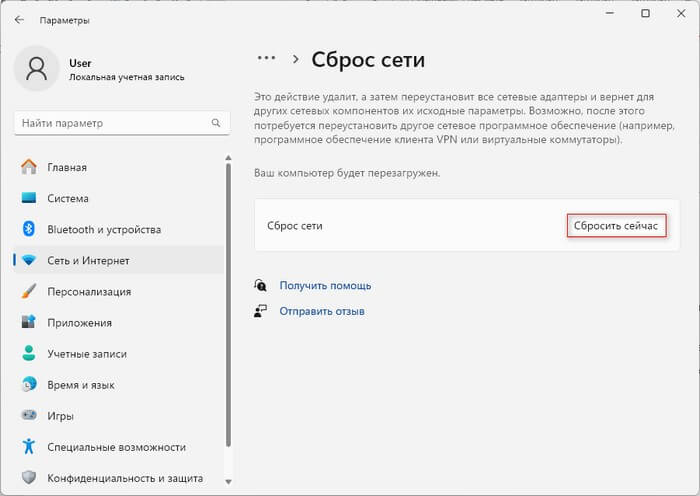Click the Отправить отзыв feedback icon
700x496 pixels.
261,311
